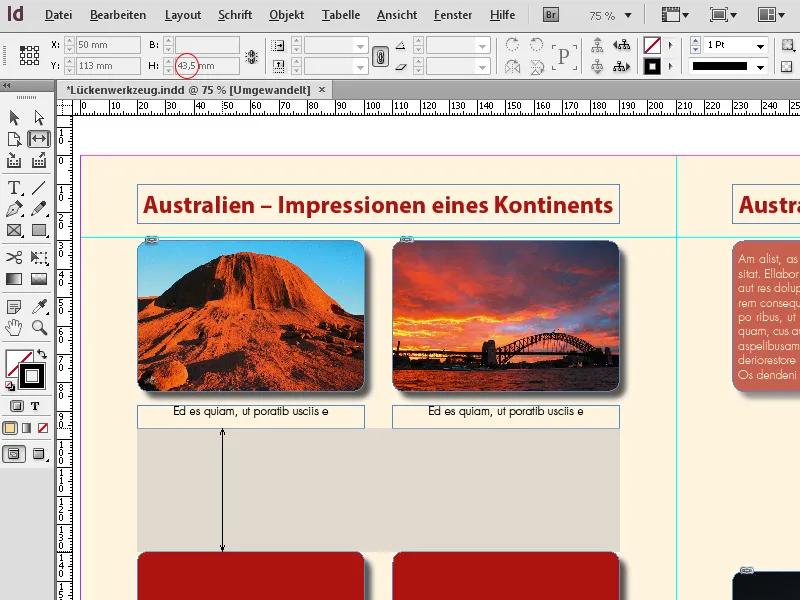This screenshot has height=600, width=800.
Task: Select the Type tool
Action: (x=14, y=188)
